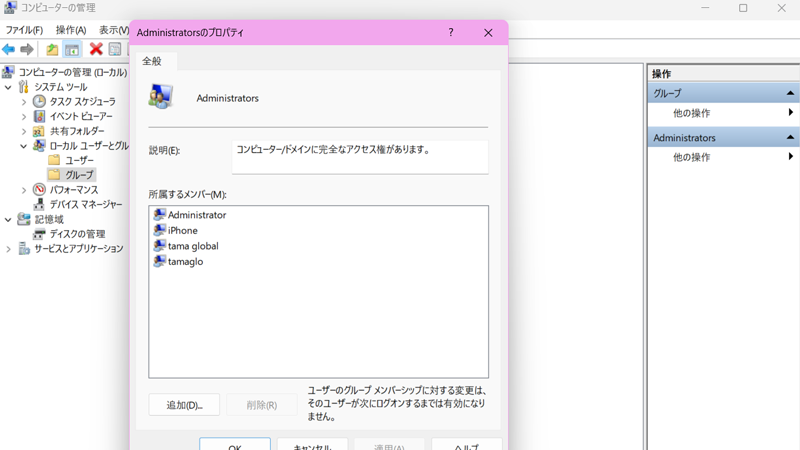Open the 表示(V) menu
The image size is (800, 450).
coord(113,30)
